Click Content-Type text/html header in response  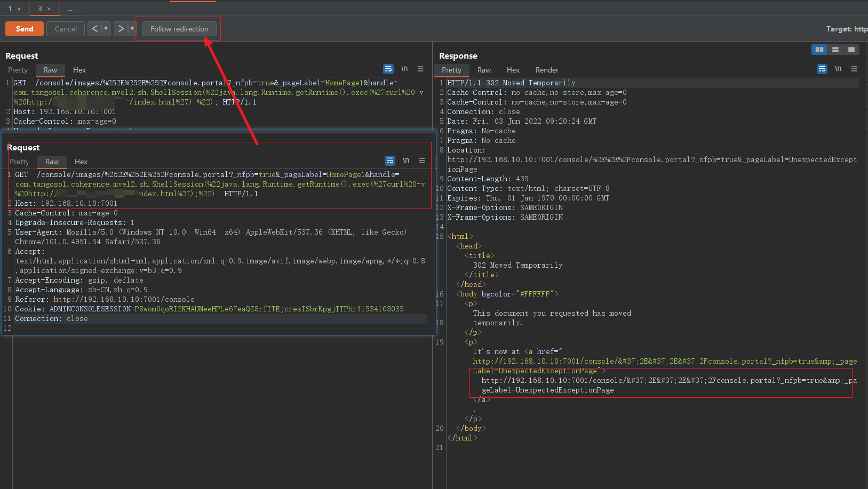tap(528, 188)
